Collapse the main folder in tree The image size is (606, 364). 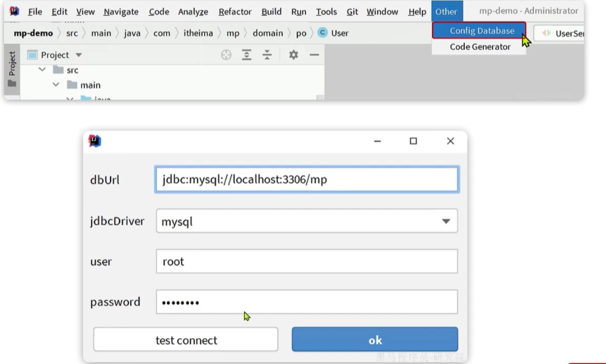[56, 85]
